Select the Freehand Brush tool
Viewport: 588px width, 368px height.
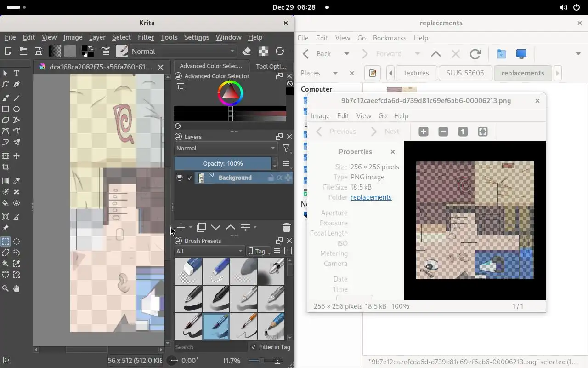[6, 98]
